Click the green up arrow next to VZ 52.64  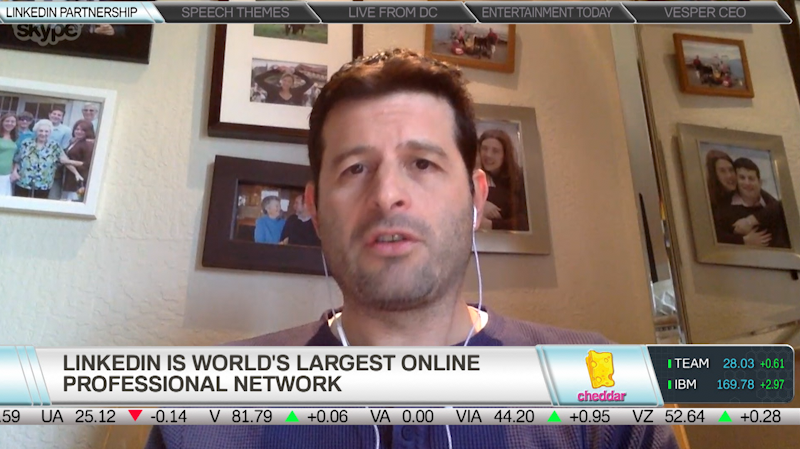point(725,416)
